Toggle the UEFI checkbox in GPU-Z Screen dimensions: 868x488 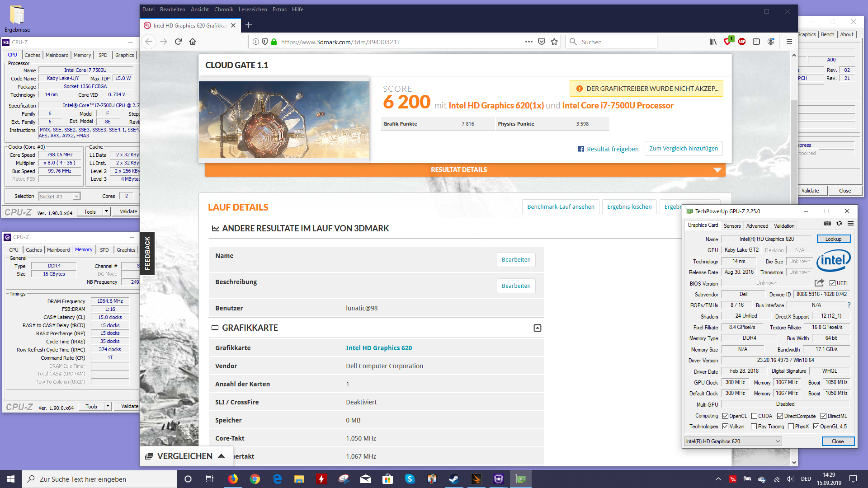[x=832, y=283]
